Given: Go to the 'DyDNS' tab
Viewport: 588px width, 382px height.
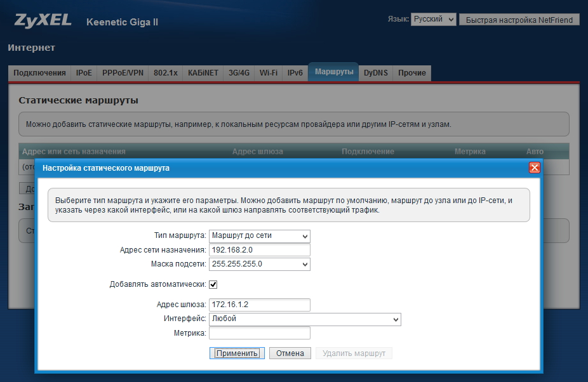Looking at the screenshot, I should pos(376,73).
